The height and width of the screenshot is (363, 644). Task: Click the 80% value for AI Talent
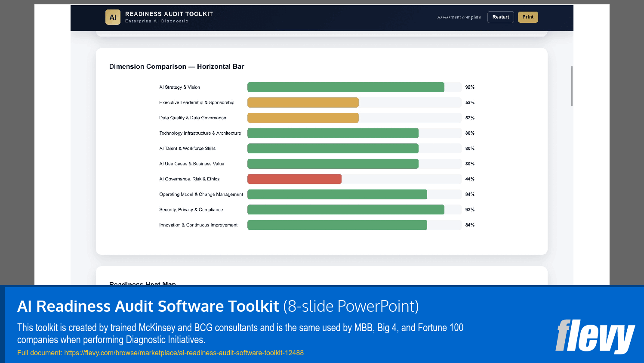(x=470, y=149)
